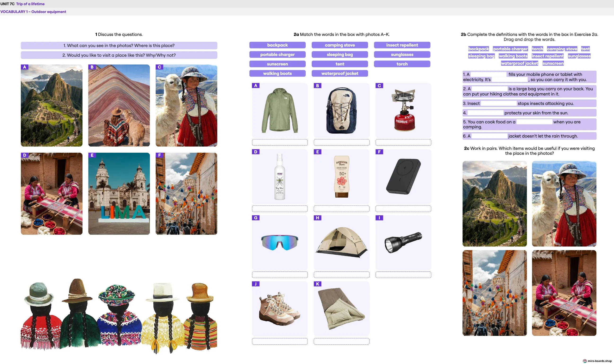The width and height of the screenshot is (614, 364).
Task: Select the 'sunglasses' tile in Exercise 2a
Action: click(402, 54)
